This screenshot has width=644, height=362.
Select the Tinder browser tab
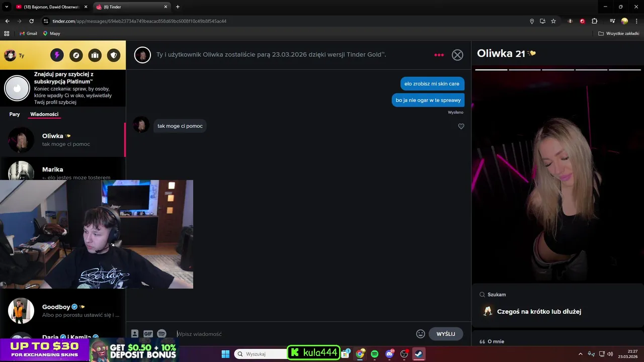pos(132,7)
